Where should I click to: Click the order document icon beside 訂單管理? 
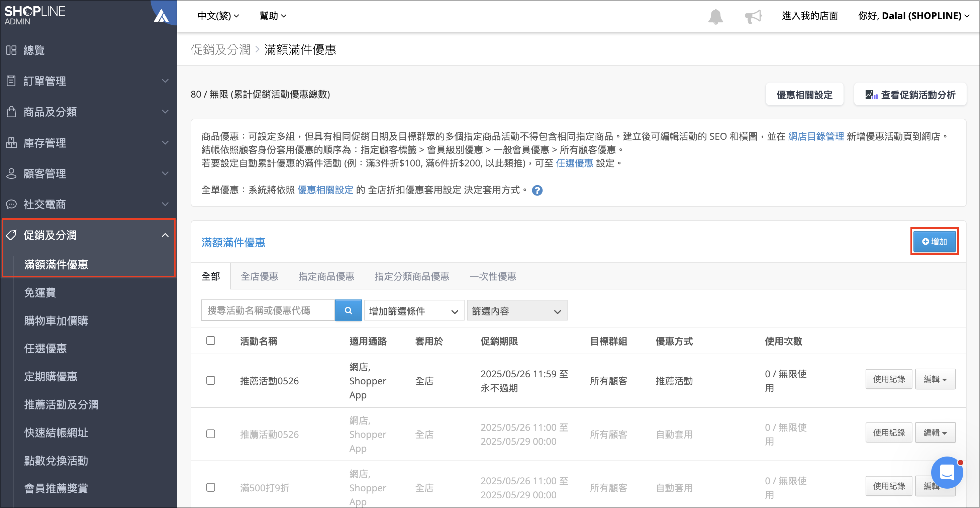[x=11, y=81]
